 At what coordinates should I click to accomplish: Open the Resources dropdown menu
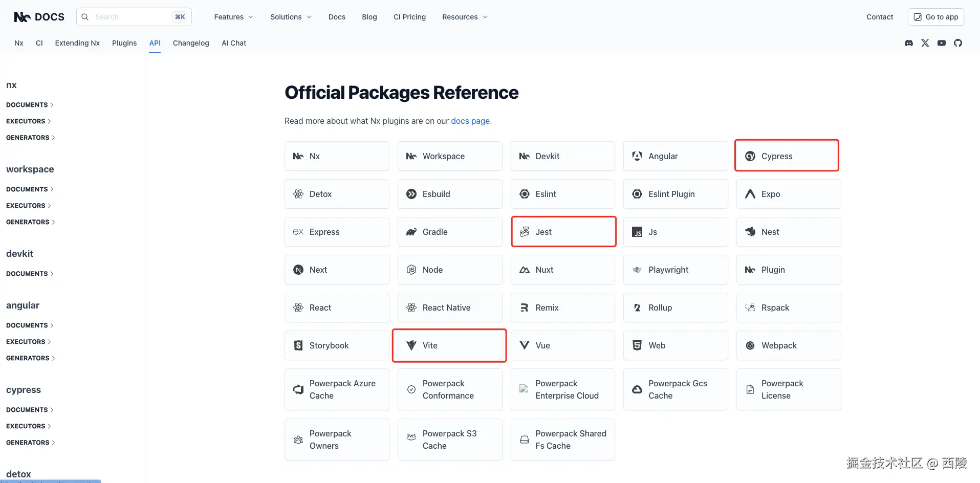[x=465, y=17]
